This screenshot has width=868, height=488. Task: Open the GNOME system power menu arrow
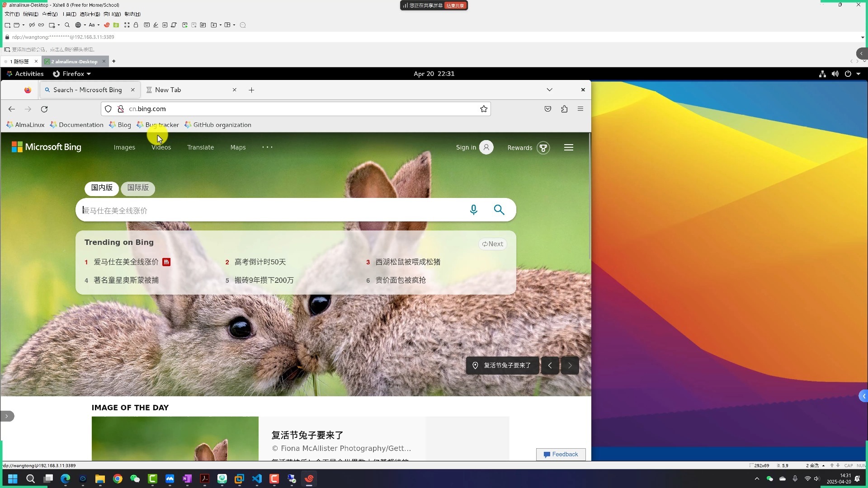click(859, 74)
